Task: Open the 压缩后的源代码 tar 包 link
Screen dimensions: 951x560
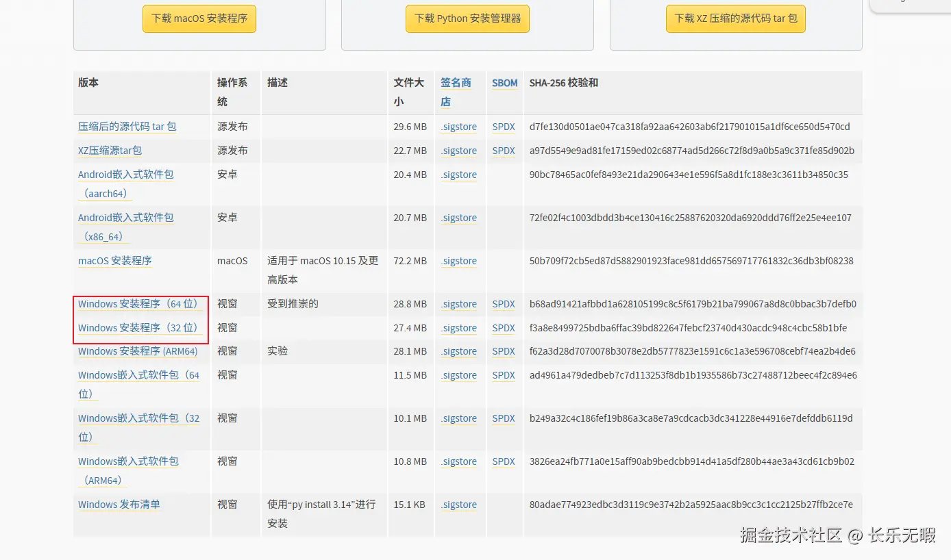Action: pyautogui.click(x=127, y=127)
